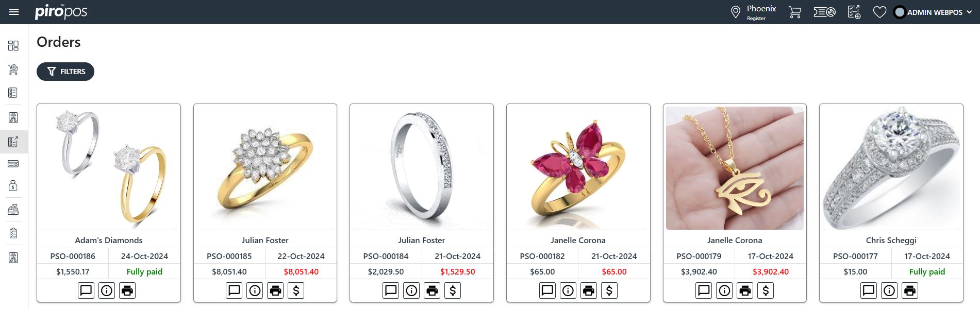Screen dimensions: 980x309
Task: Open the hamburger navigation menu
Action: (x=14, y=12)
